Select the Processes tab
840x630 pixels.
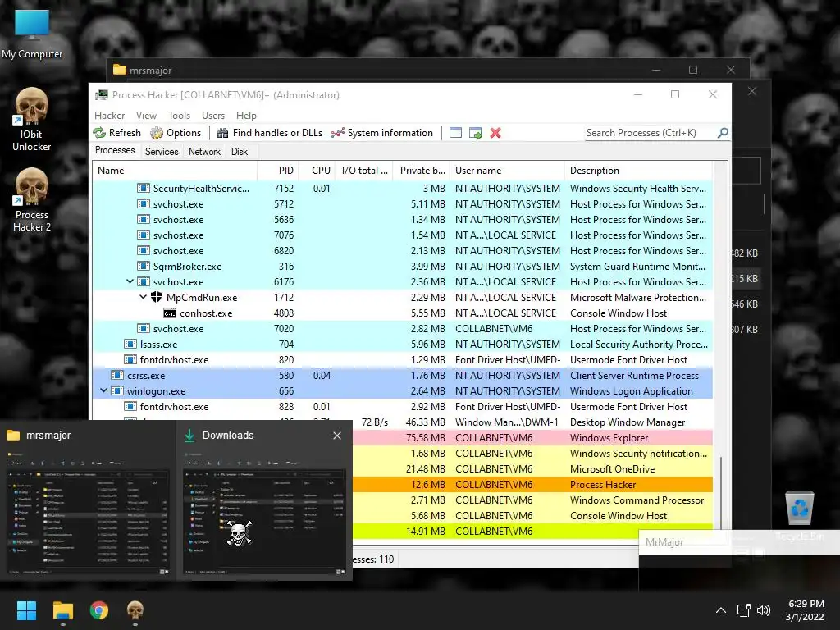tap(115, 151)
